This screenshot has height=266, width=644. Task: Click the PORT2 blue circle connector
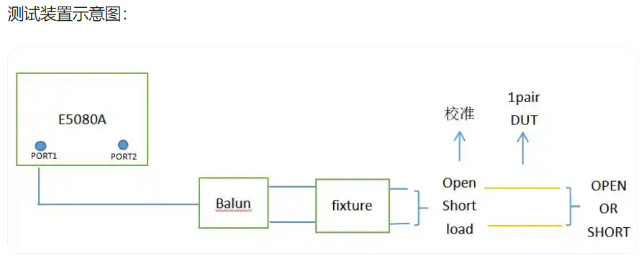tap(123, 145)
